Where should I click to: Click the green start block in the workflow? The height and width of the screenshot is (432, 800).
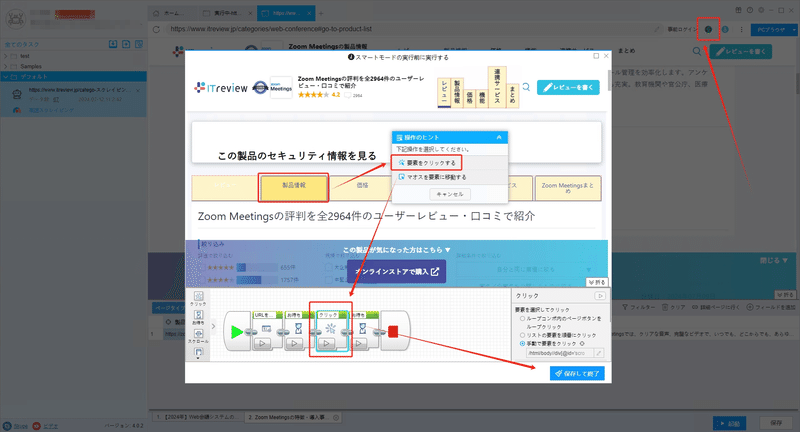(x=237, y=332)
